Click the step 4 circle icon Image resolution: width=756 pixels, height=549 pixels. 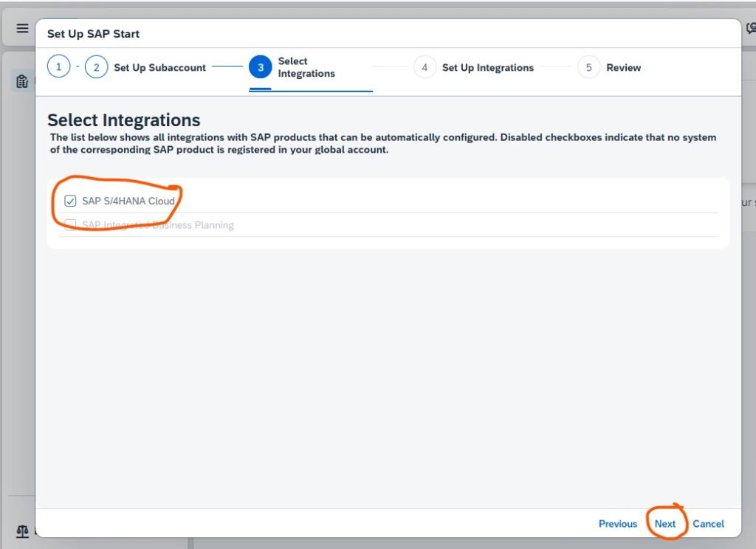(x=425, y=67)
